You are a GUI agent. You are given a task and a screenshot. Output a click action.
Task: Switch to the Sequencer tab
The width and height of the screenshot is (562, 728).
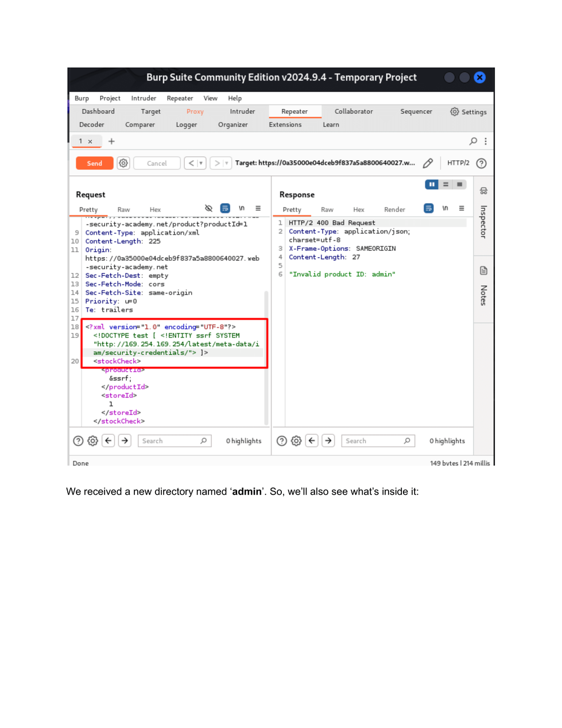(416, 111)
